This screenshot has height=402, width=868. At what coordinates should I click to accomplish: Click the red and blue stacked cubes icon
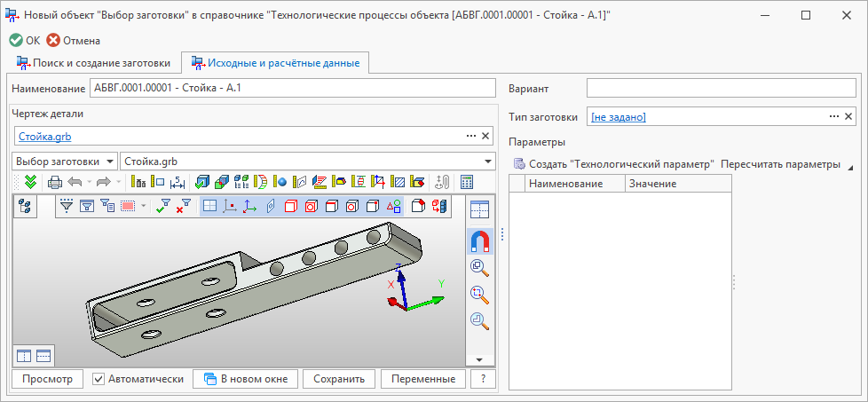tap(439, 207)
